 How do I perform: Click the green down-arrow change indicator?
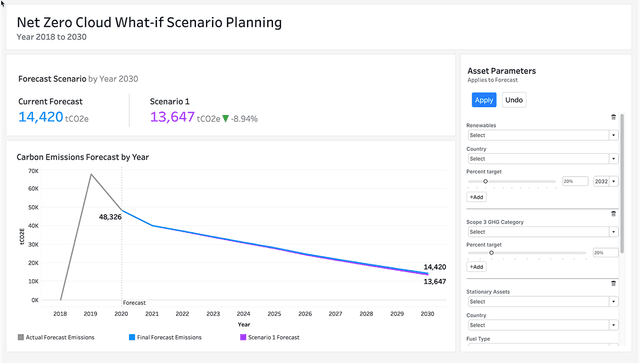(225, 119)
